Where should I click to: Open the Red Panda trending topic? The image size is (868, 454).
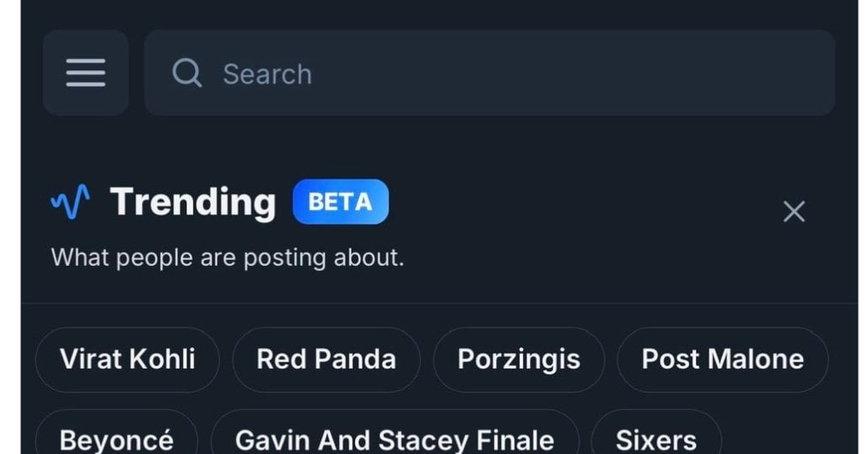click(x=326, y=359)
